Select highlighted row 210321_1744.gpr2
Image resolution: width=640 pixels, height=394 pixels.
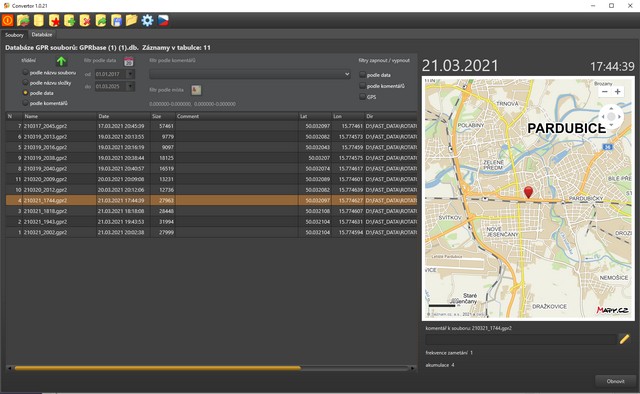(211, 200)
